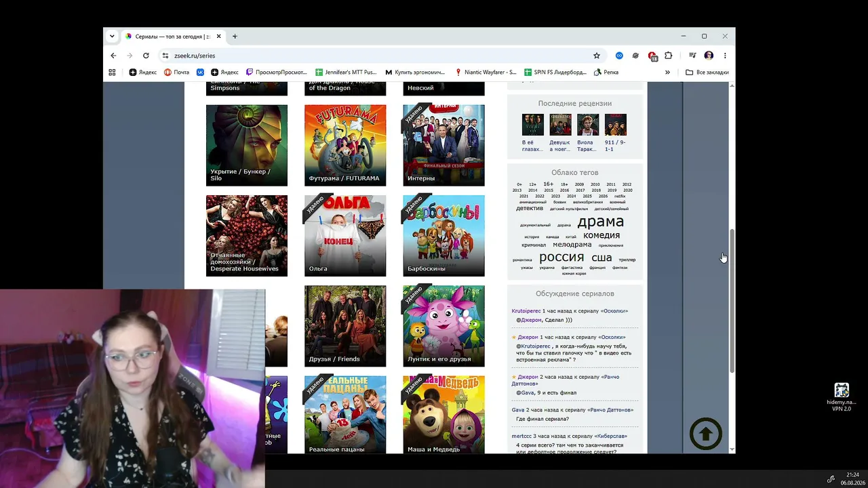Open a new browser tab

point(235,36)
